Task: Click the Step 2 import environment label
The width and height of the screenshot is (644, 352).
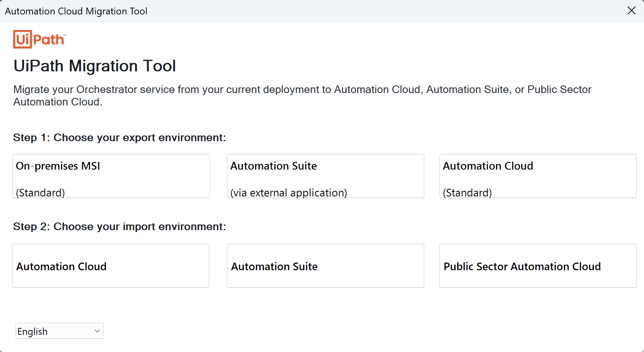Action: point(119,227)
